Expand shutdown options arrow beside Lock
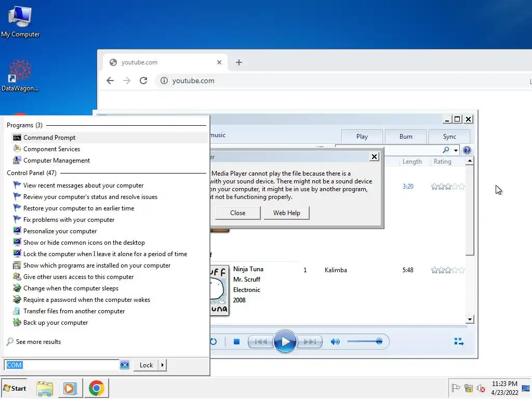 [163, 365]
